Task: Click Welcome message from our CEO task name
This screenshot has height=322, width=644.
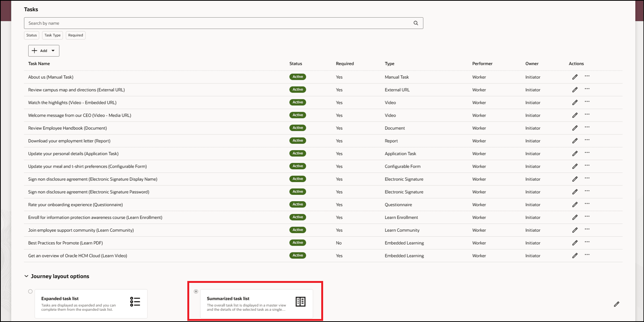Action: [80, 115]
